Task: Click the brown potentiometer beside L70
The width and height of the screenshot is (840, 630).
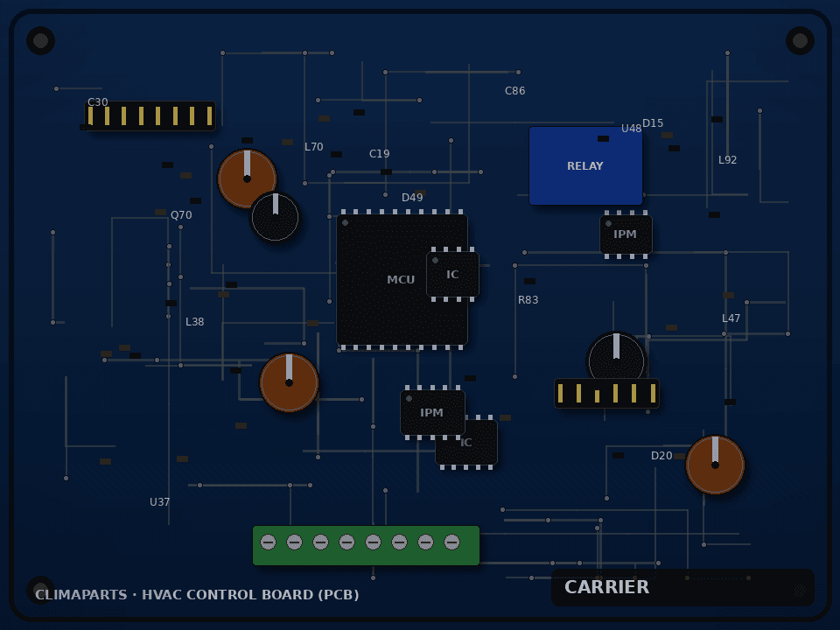Action: [x=247, y=178]
